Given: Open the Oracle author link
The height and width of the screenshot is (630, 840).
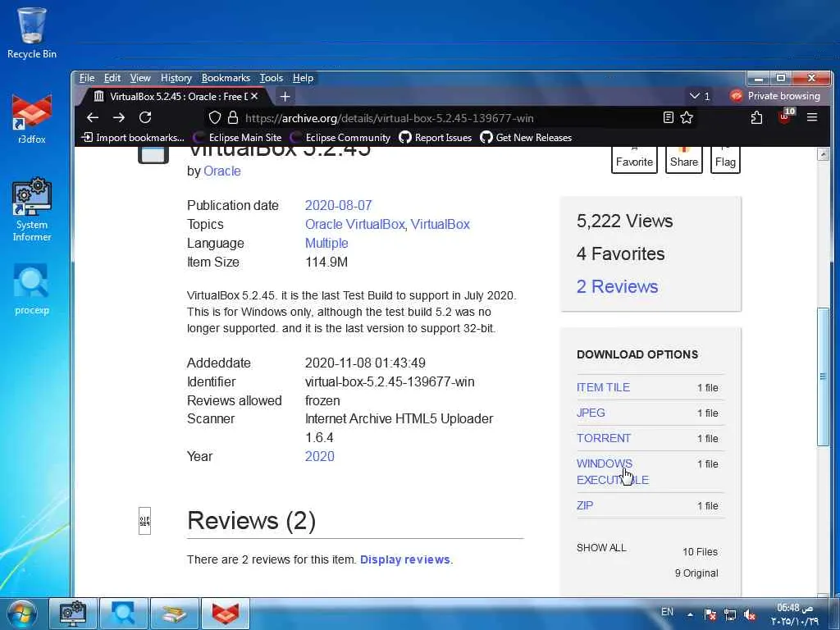Looking at the screenshot, I should point(221,171).
